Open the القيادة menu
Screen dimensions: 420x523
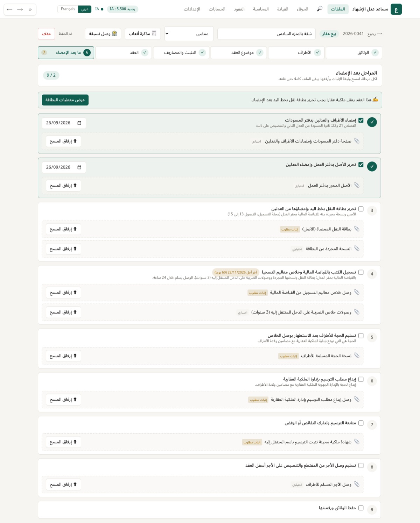[282, 9]
